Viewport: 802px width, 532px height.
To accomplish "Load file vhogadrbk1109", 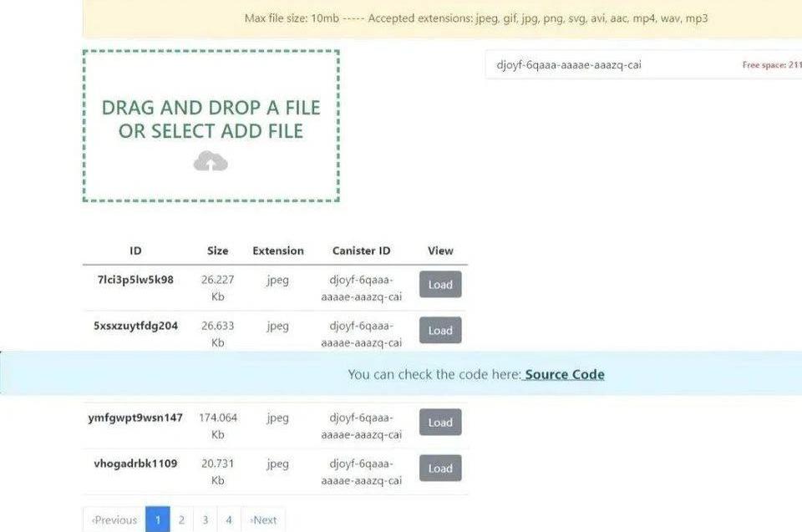I will (439, 469).
